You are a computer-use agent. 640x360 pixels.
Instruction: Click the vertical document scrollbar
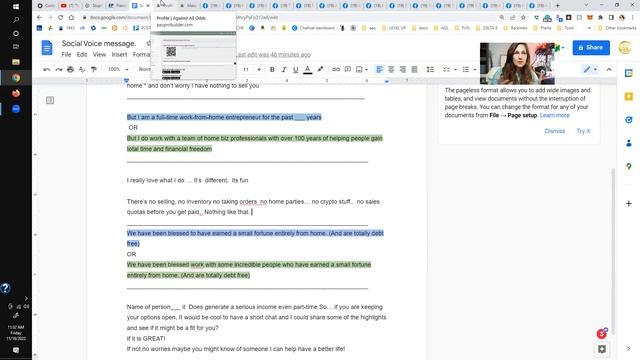pyautogui.click(x=613, y=251)
